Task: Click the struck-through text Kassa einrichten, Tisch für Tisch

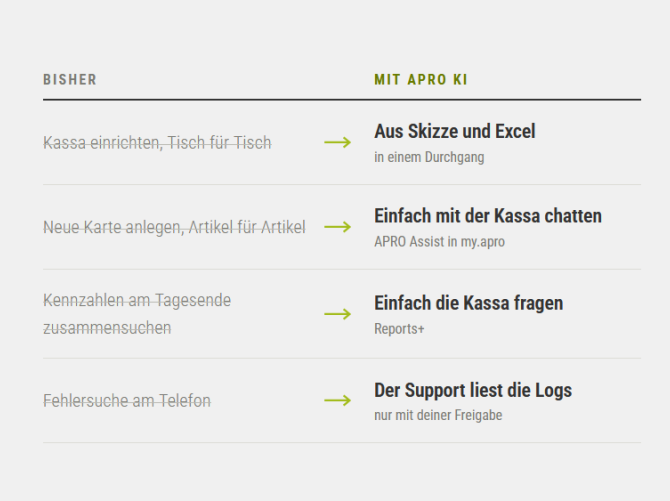Action: (x=157, y=143)
